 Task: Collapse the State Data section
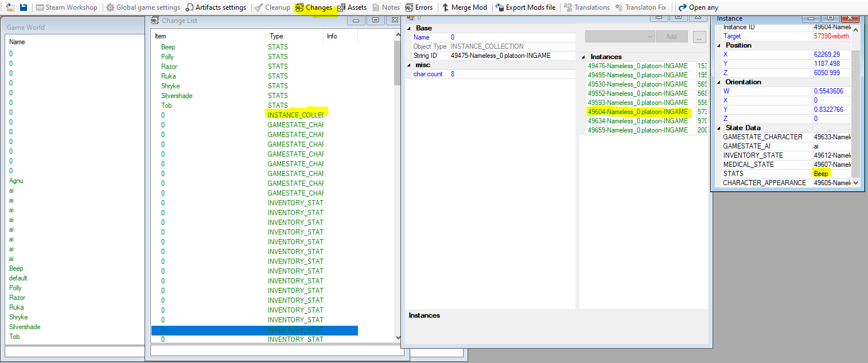coord(719,128)
